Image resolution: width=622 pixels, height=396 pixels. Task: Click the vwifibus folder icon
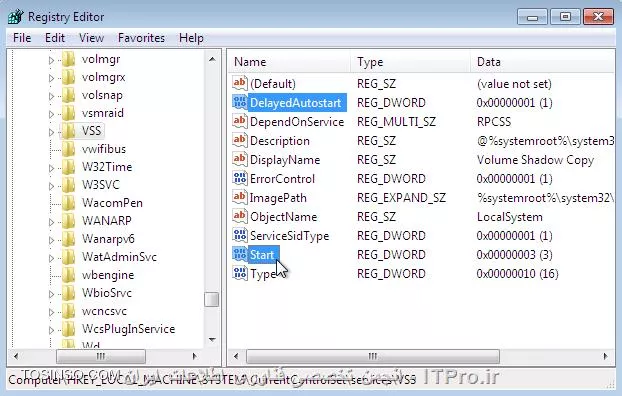click(x=69, y=149)
